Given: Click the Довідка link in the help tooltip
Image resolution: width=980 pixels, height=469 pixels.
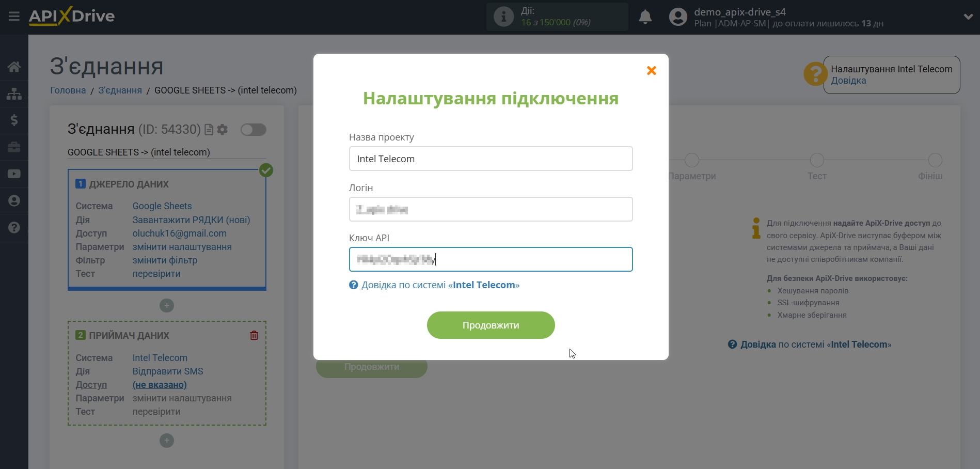Looking at the screenshot, I should (848, 81).
